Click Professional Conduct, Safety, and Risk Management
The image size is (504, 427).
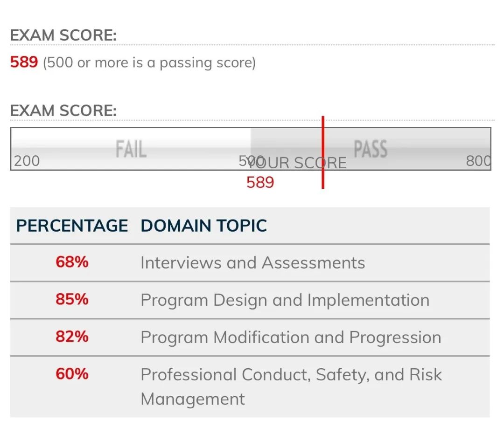tap(291, 387)
